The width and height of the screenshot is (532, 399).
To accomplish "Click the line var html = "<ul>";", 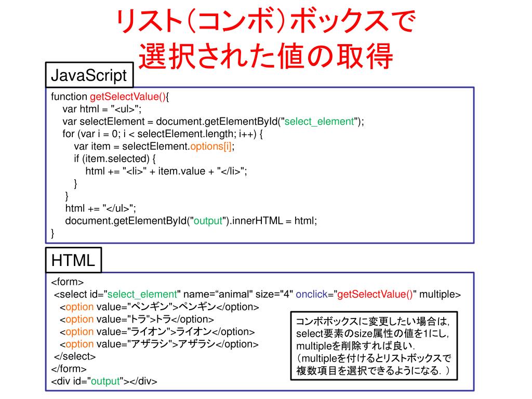I will 102,109.
